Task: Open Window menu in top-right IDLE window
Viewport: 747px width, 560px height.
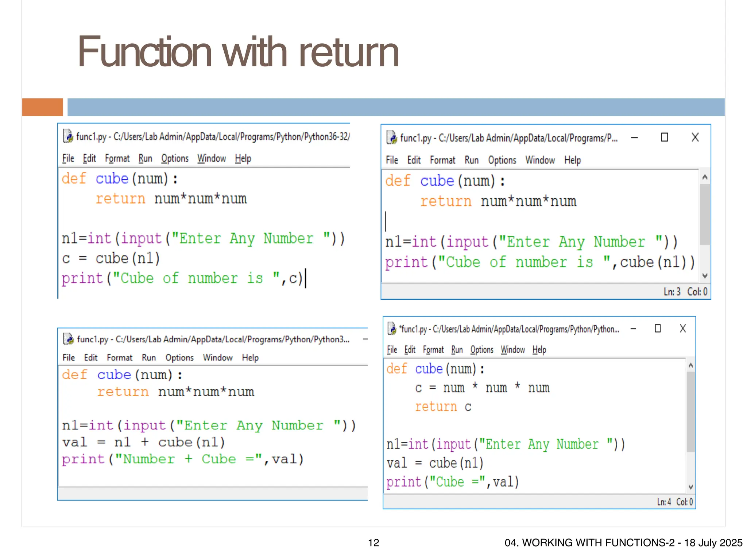Action: [x=540, y=160]
